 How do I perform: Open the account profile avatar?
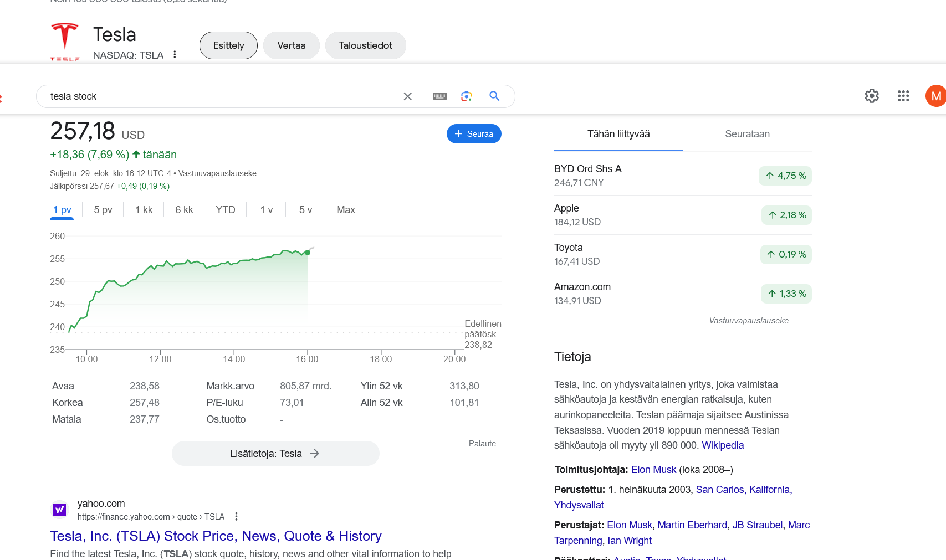[x=935, y=96]
